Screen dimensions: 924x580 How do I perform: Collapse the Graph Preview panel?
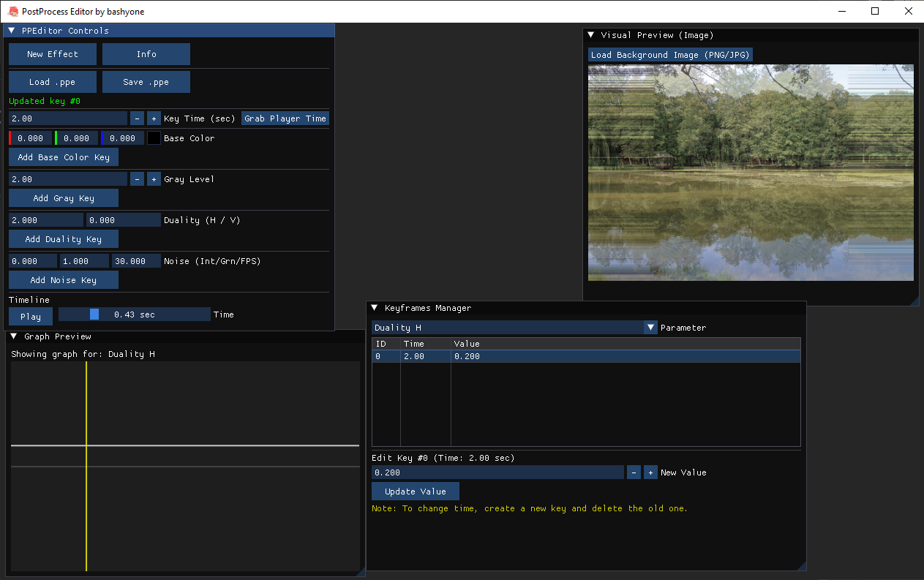tap(14, 336)
